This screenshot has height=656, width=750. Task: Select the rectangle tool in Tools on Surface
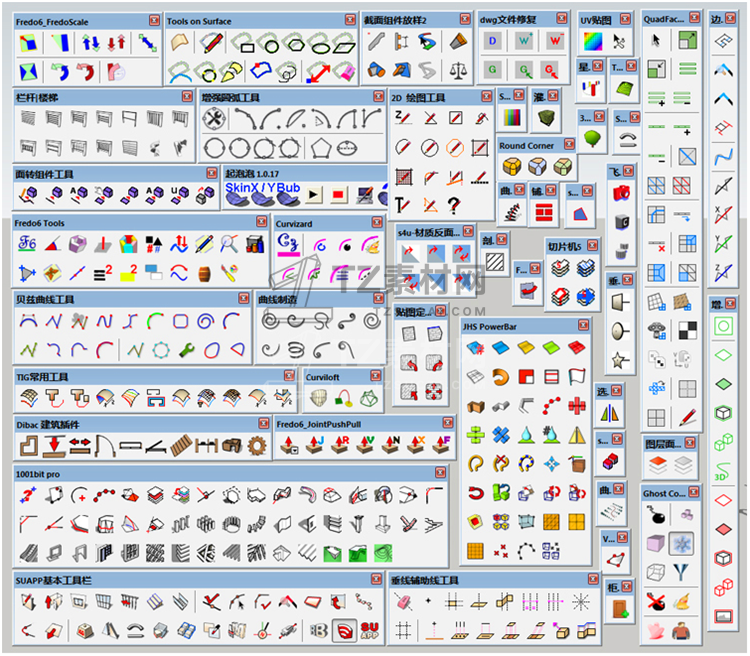pos(244,43)
